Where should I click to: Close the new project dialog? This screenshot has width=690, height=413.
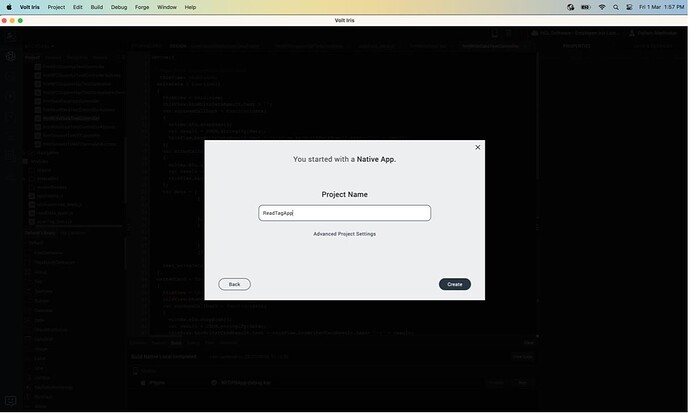[x=478, y=148]
